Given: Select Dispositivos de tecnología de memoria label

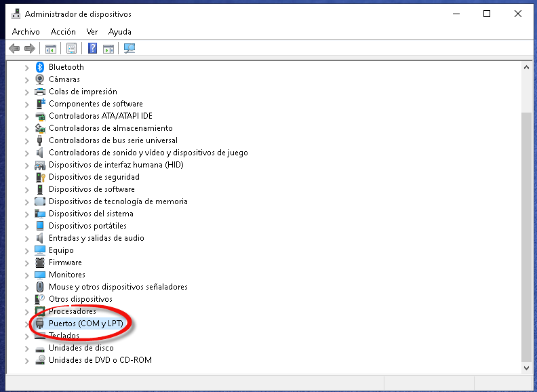Looking at the screenshot, I should pyautogui.click(x=118, y=201).
